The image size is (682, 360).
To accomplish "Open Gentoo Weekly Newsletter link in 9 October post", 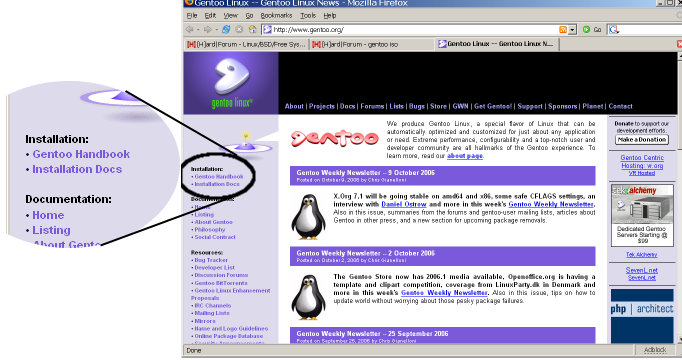I will [551, 204].
